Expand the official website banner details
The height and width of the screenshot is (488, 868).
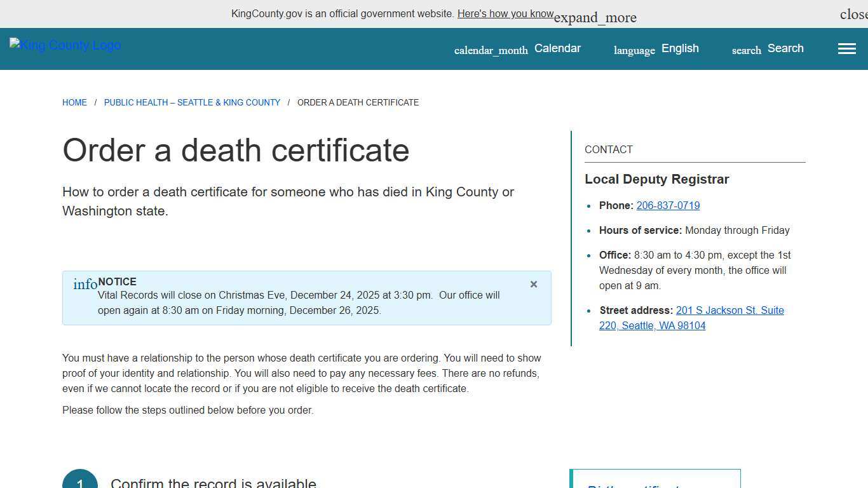pyautogui.click(x=594, y=17)
